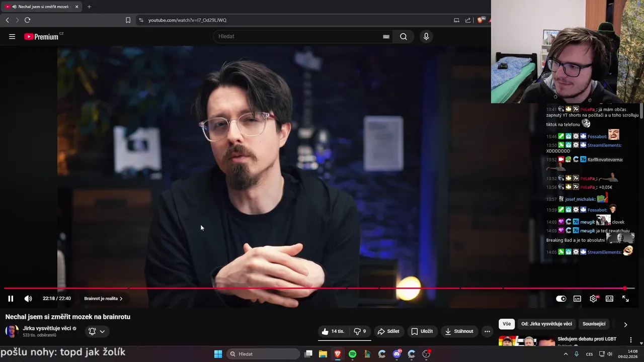Select 'Od: Jirka vysvětluje věci' chip
This screenshot has height=362, width=644.
[546, 324]
